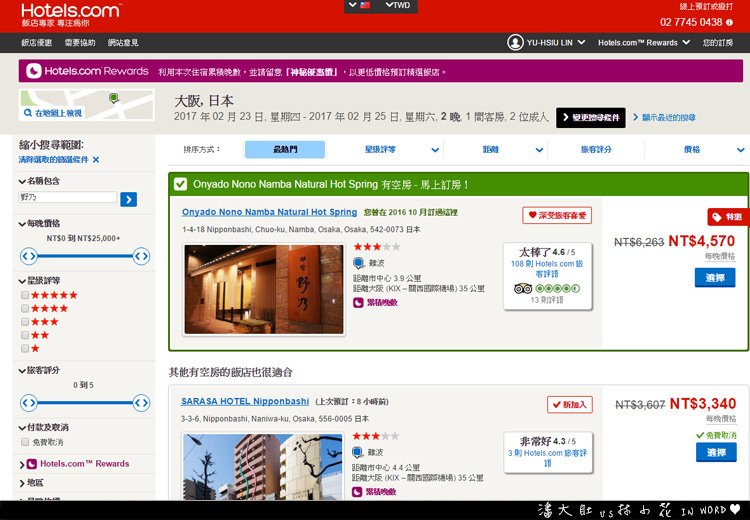Open the Hotels.com Rewards menu in navbar
This screenshot has height=520, width=750.
644,43
